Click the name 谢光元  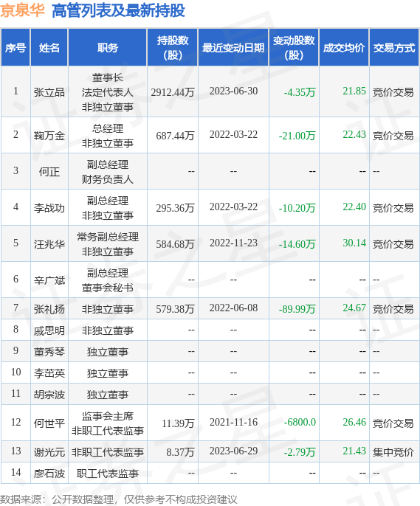point(49,452)
